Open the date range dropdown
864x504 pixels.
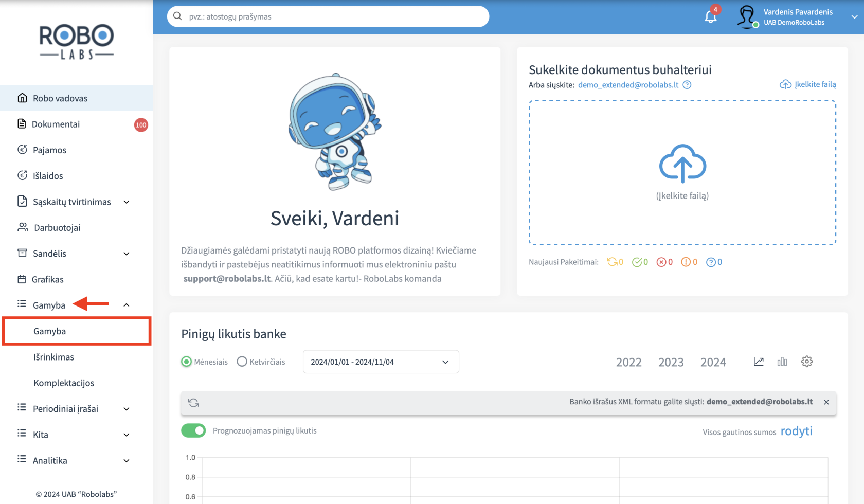[381, 362]
